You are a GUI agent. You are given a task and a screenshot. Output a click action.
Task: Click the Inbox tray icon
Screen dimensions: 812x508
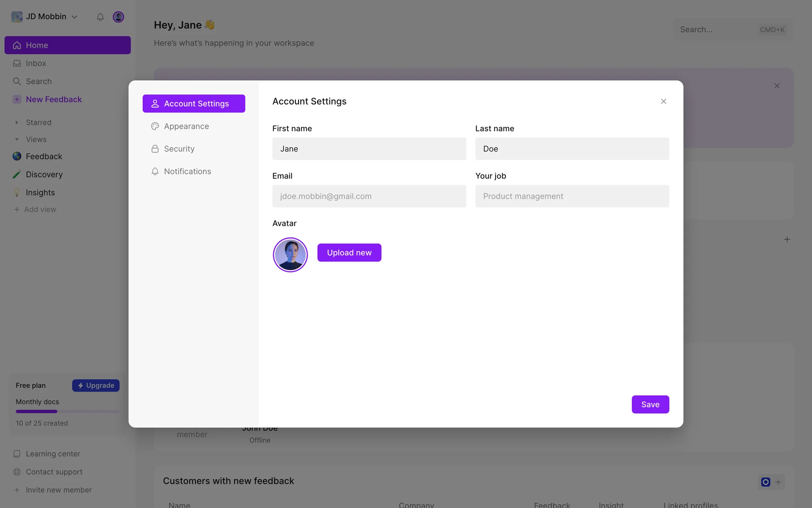pos(17,63)
